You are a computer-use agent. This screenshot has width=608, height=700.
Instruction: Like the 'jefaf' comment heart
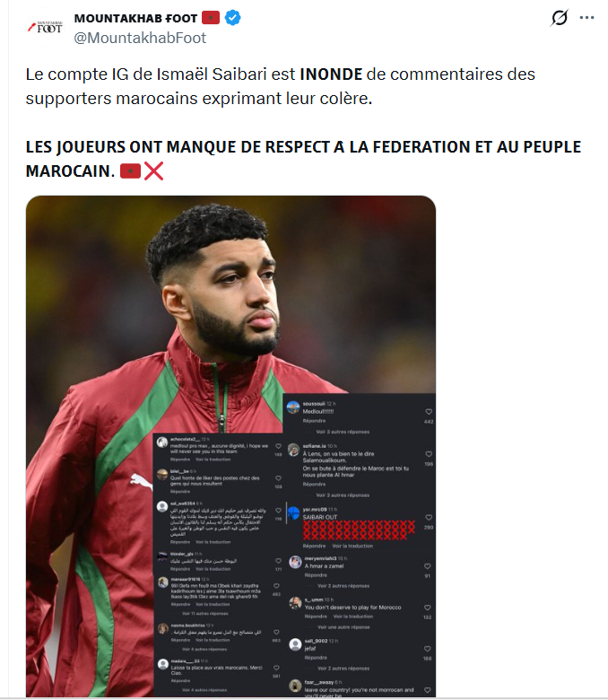[428, 649]
